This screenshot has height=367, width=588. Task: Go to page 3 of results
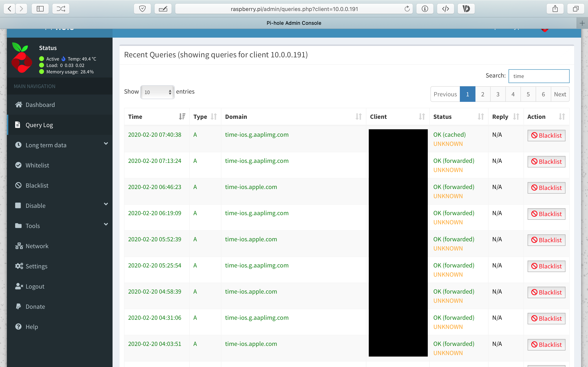click(x=498, y=94)
